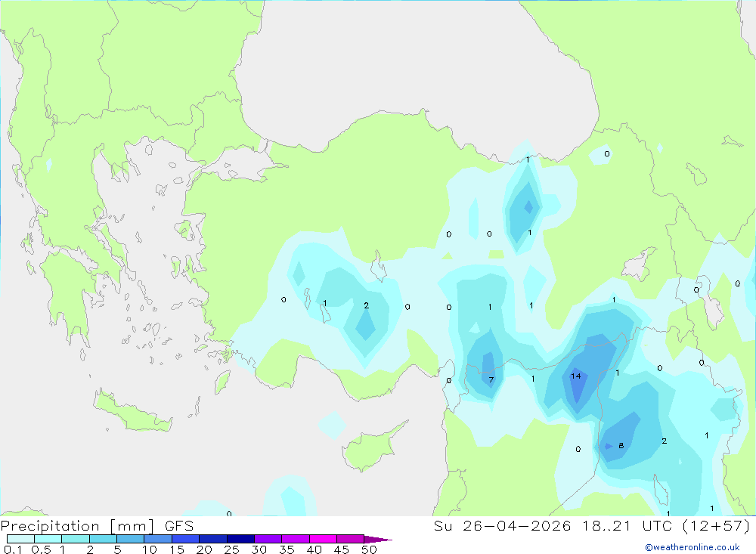The image size is (756, 554).
Task: Pick the 40–45 mm magenta legend swatch
Action: point(323,539)
